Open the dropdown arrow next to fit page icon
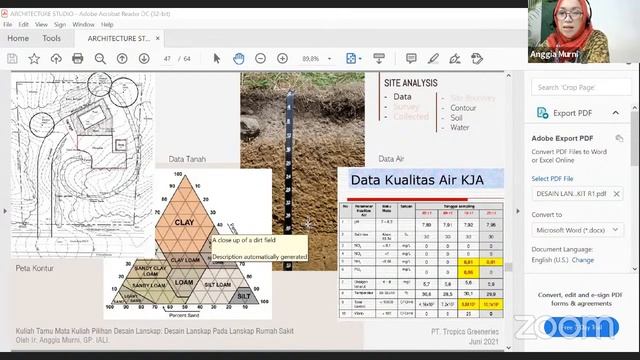 tap(360, 59)
